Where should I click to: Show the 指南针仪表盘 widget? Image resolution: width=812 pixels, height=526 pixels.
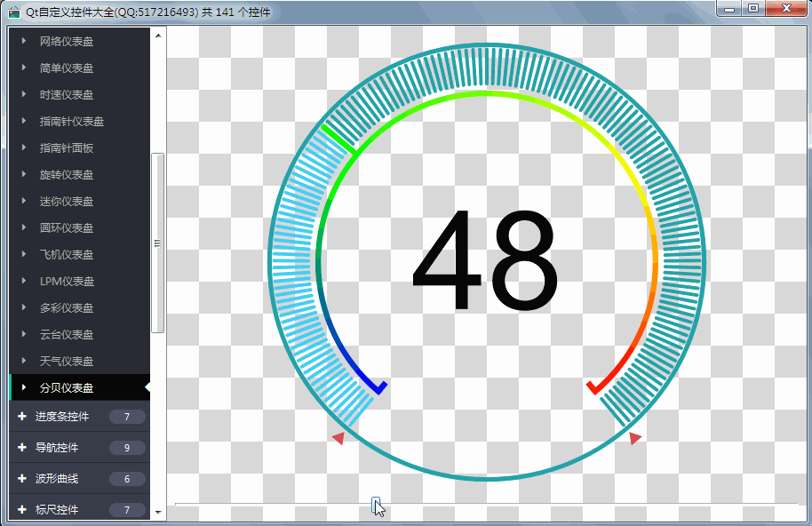(x=72, y=121)
